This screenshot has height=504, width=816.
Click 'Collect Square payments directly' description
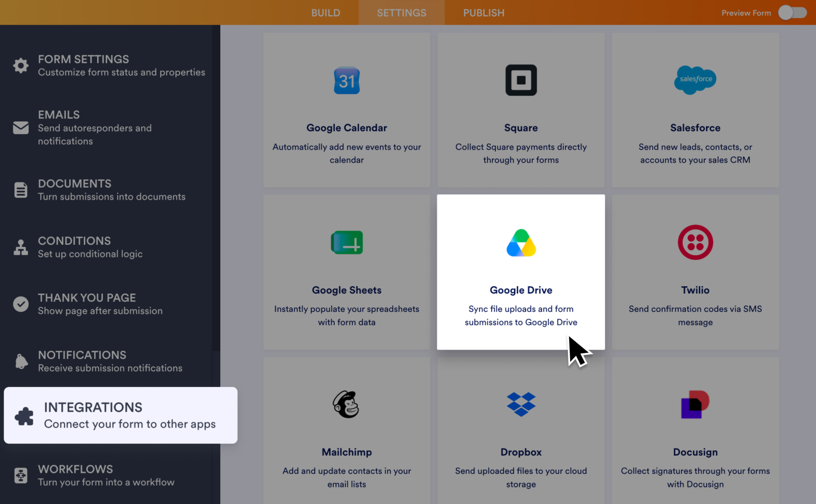521,153
